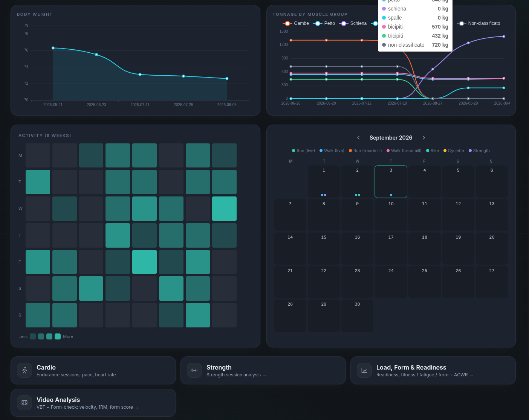Click the 2026-05-21 body weight data point

(53, 48)
